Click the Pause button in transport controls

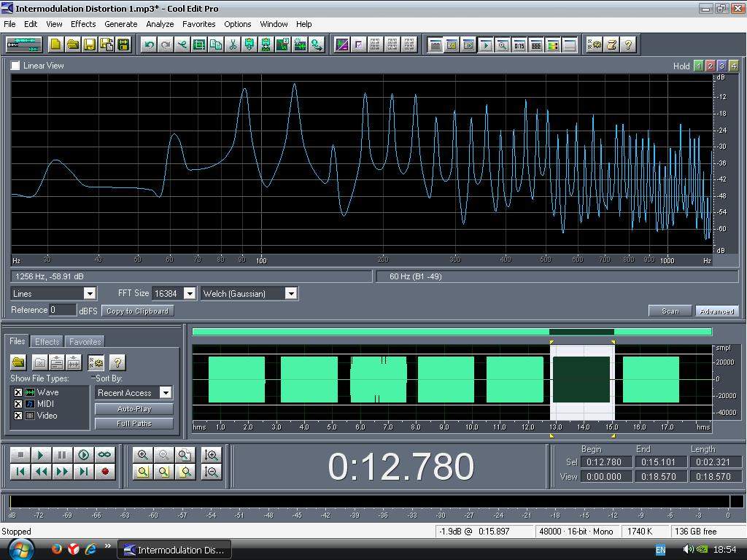(62, 455)
